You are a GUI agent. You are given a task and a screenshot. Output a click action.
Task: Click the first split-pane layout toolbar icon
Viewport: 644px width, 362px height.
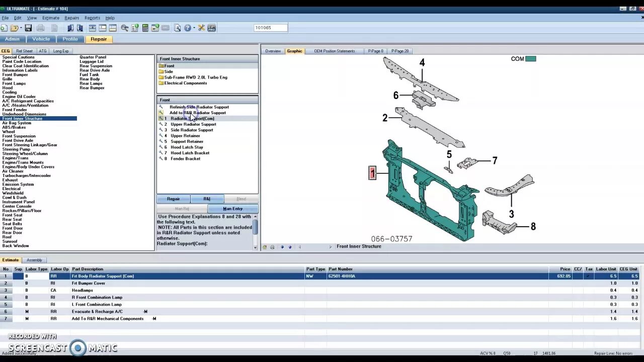pyautogui.click(x=93, y=28)
